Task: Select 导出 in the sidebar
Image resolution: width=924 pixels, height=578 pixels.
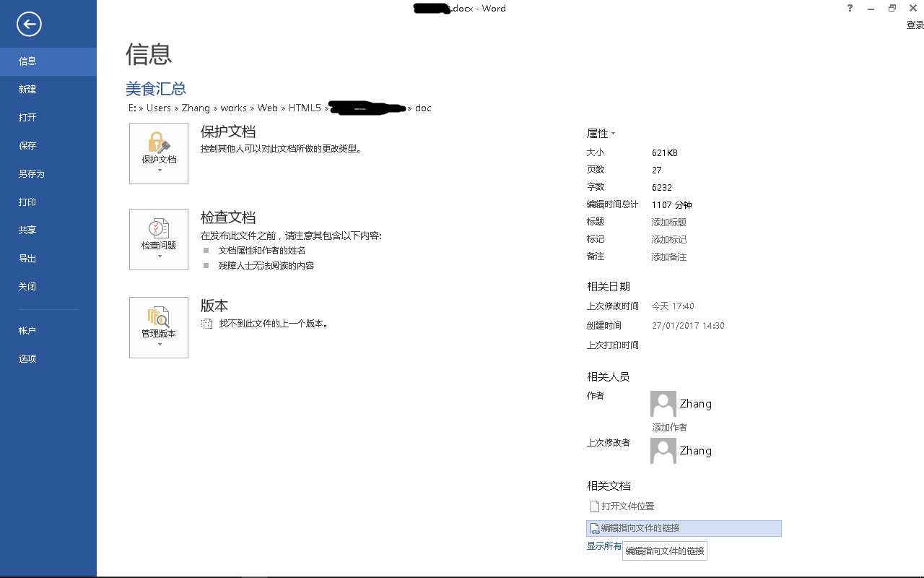Action: (x=48, y=259)
